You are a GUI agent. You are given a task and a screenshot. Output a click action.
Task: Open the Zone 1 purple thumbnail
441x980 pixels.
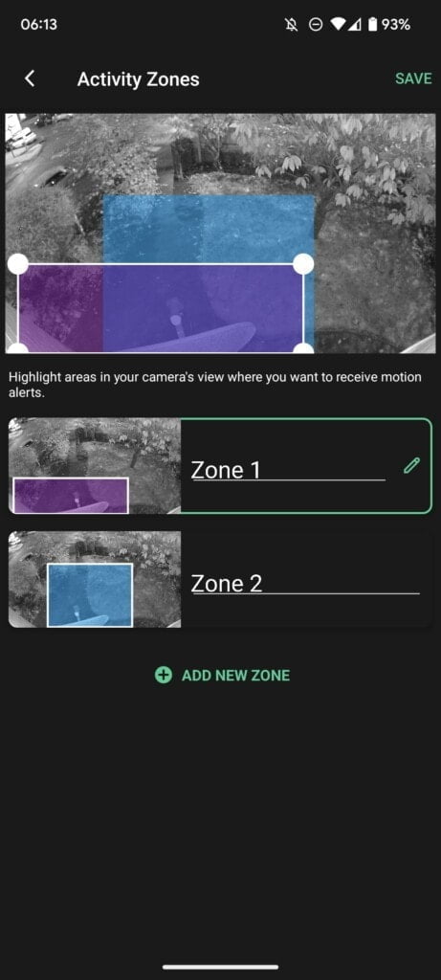[x=95, y=466]
